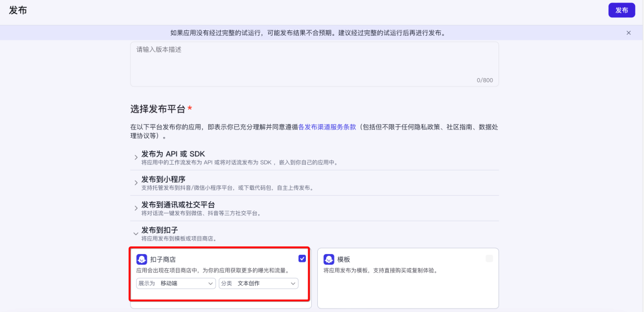The width and height of the screenshot is (644, 312).
Task: Click the 模板 card title
Action: point(344,260)
